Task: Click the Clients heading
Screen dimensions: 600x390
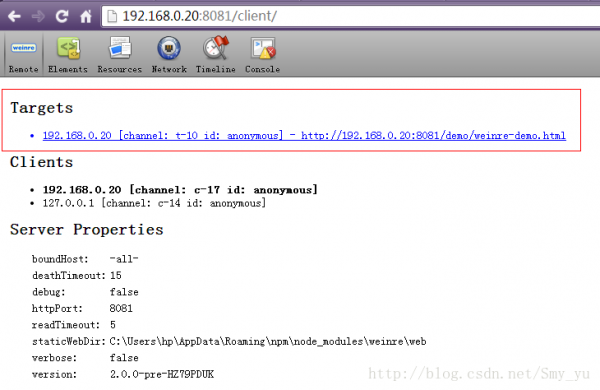Action: click(x=41, y=162)
